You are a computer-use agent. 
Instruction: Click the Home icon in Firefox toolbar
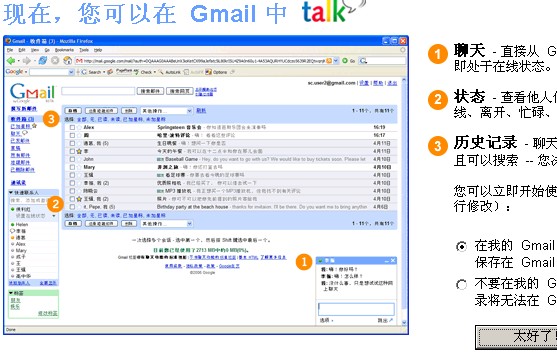pos(67,61)
